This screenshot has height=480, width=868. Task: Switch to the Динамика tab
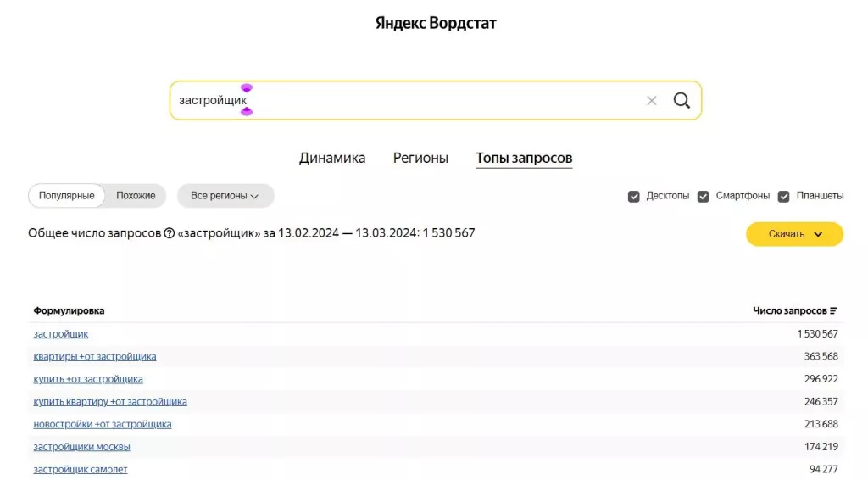coord(332,159)
